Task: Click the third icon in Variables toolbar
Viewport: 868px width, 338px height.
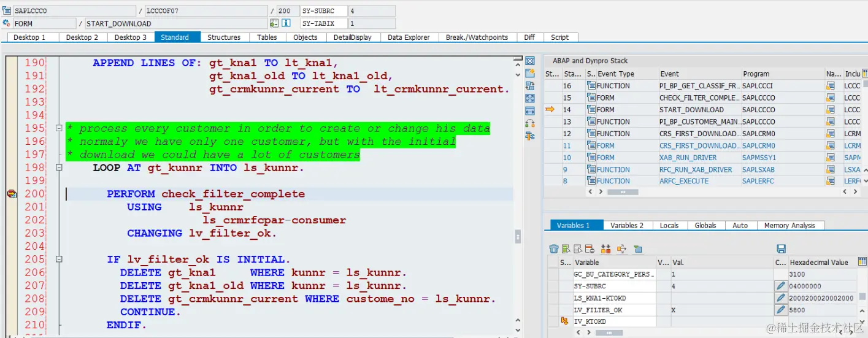Action: pyautogui.click(x=577, y=248)
